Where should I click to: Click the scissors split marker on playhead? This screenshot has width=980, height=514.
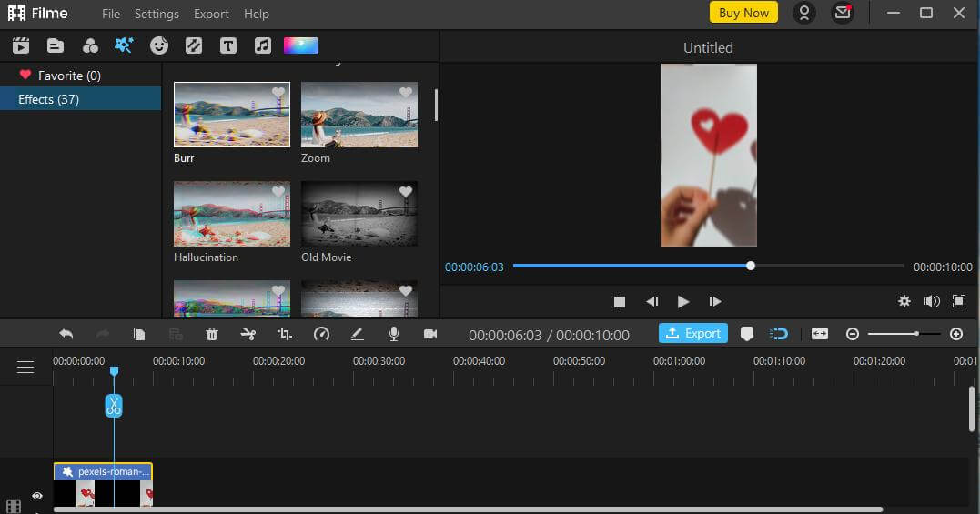pyautogui.click(x=113, y=406)
